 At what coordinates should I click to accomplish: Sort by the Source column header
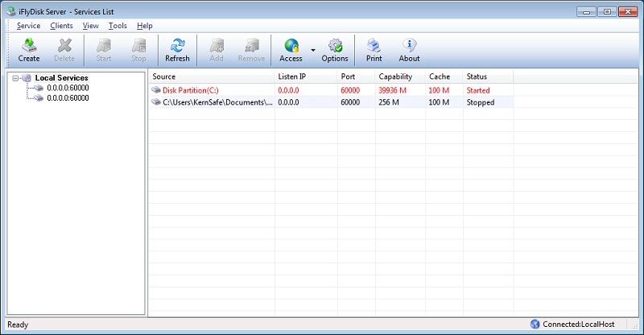tap(211, 77)
